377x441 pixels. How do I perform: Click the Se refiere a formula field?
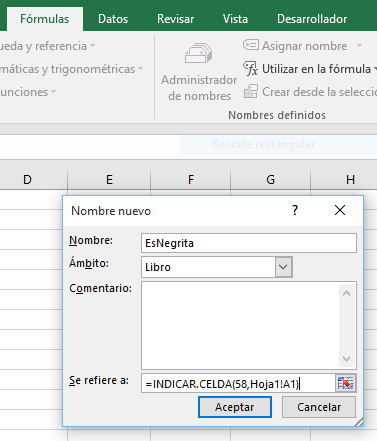pyautogui.click(x=238, y=383)
